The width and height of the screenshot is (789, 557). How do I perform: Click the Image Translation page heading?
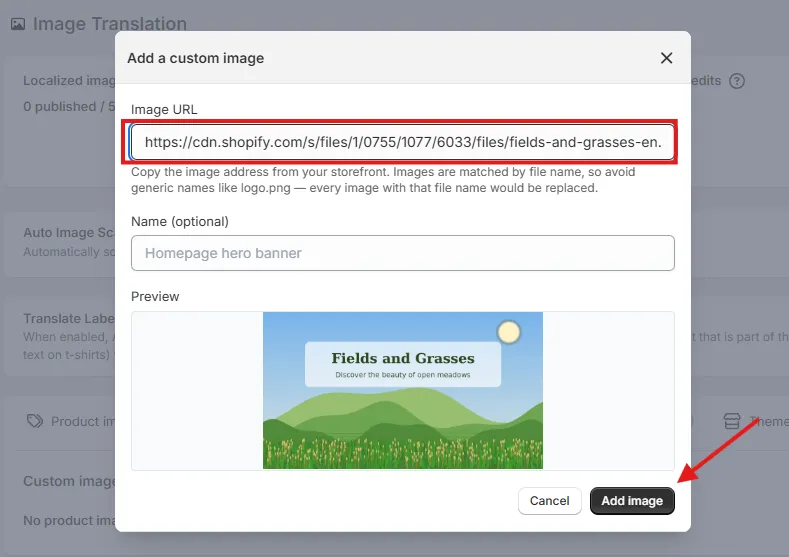[110, 24]
